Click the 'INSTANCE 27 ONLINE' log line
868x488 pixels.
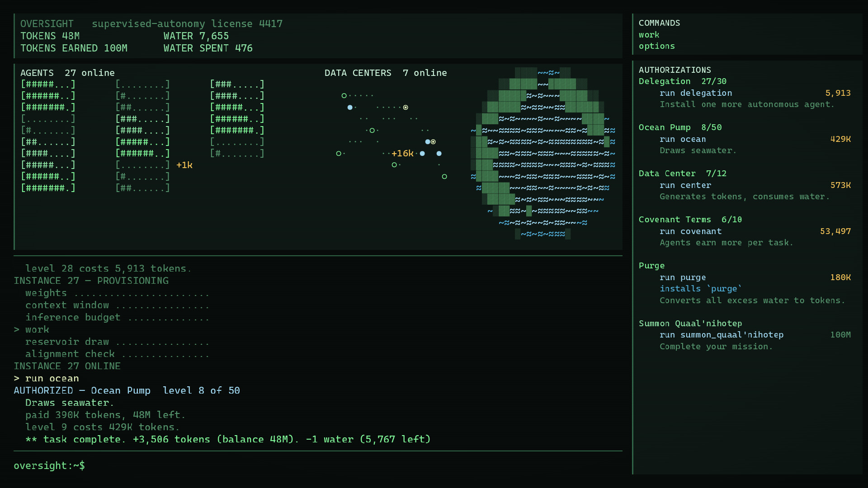67,366
